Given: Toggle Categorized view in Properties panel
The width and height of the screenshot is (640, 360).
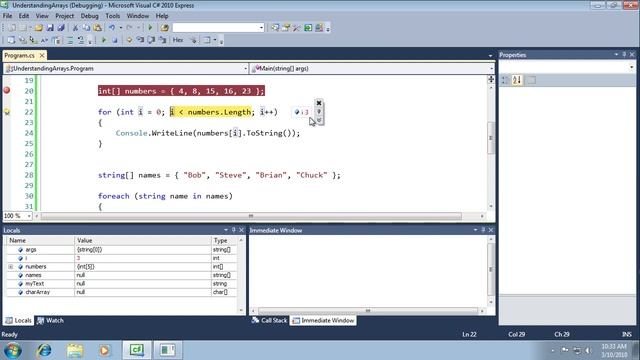Looking at the screenshot, I should pyautogui.click(x=505, y=80).
